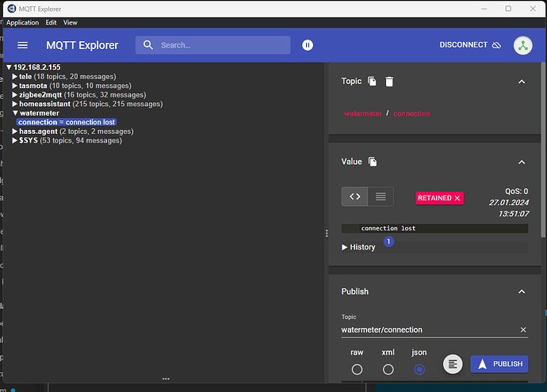Click the MQTT Explorer header title

tap(82, 45)
